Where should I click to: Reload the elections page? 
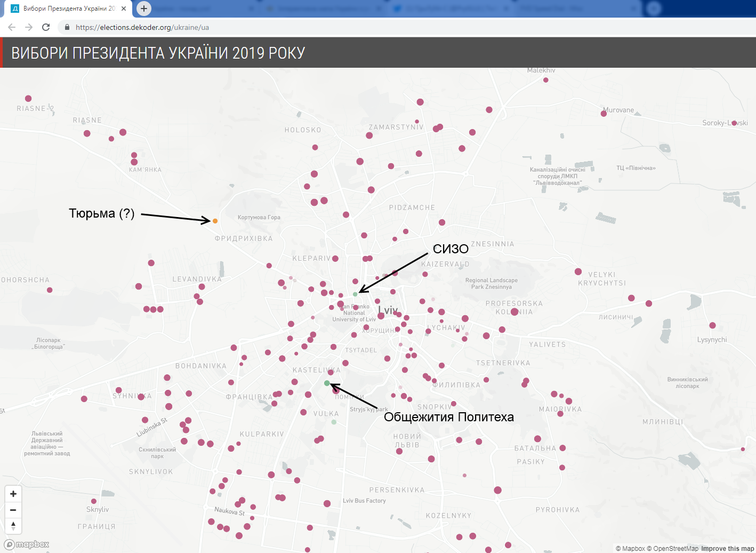coord(46,27)
